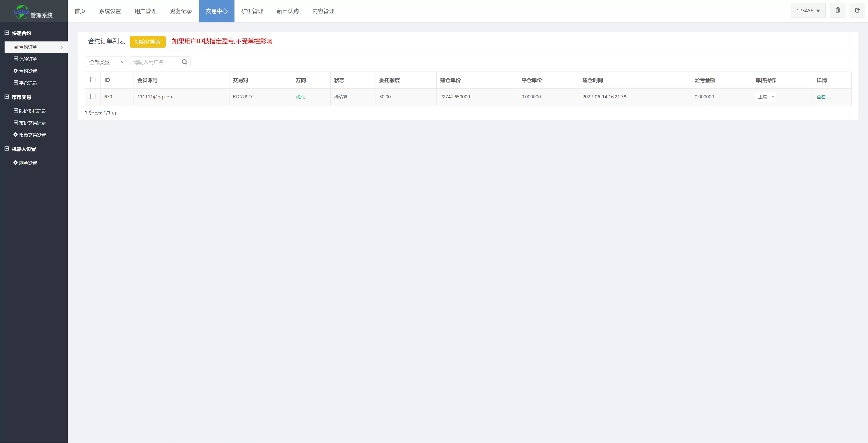Click the 查看 details link
Viewport: 868px width, 443px height.
pos(821,97)
